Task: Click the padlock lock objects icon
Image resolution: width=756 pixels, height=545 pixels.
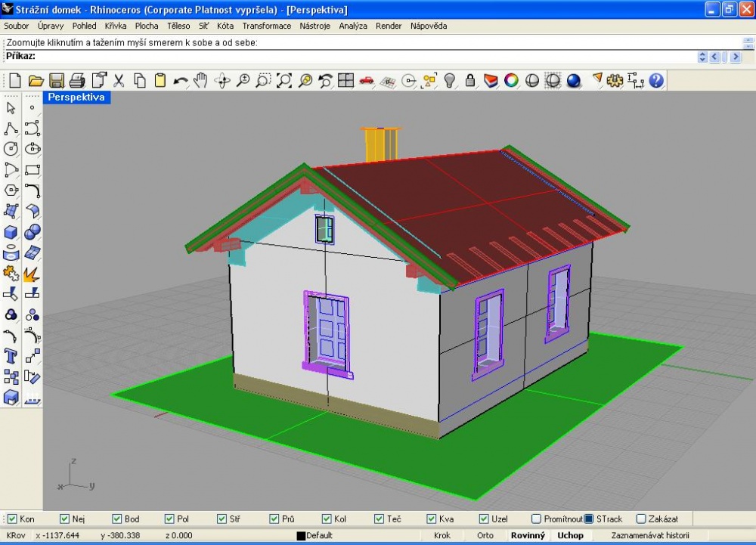Action: (x=470, y=80)
